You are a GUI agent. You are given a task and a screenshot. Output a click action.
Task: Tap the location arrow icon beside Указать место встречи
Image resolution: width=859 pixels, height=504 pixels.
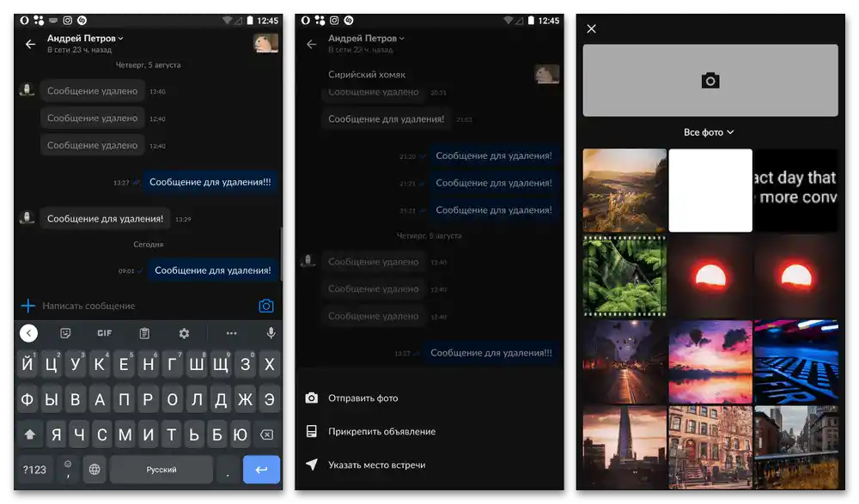311,465
